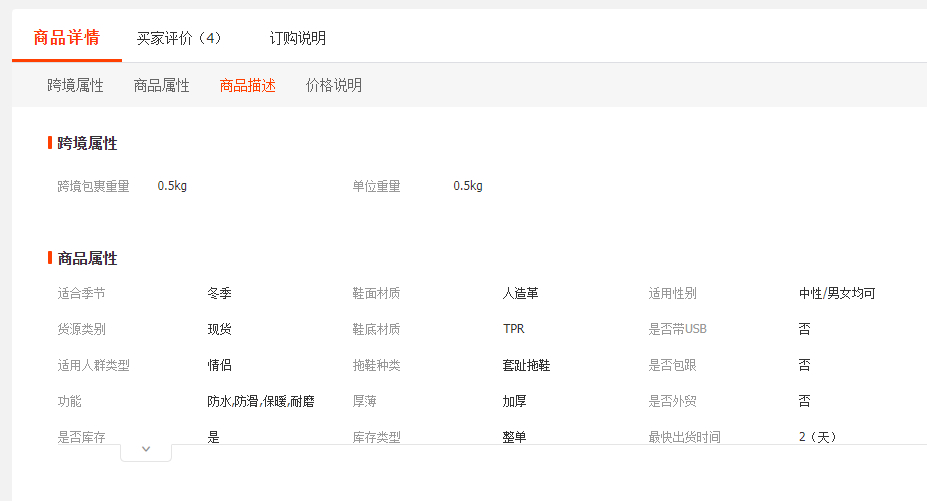Select 商品描述 in the sub-navigation
The height and width of the screenshot is (501, 927).
[x=247, y=85]
